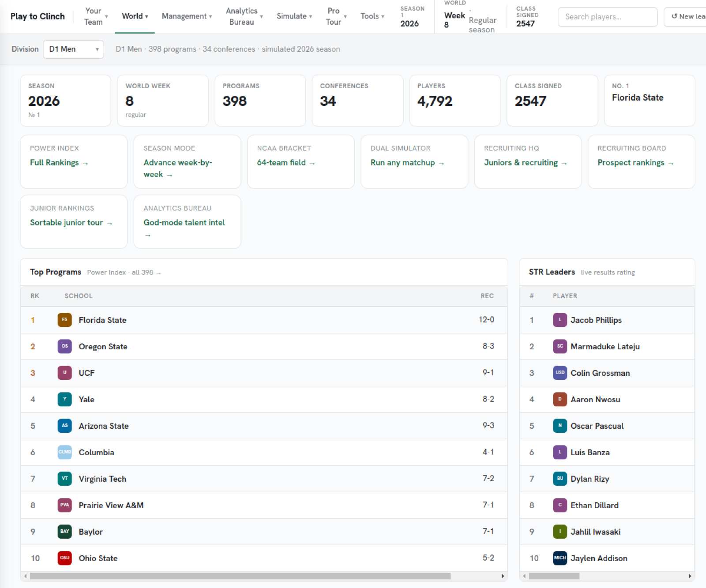
Task: Click Florida State's 12-0 record
Action: 486,320
